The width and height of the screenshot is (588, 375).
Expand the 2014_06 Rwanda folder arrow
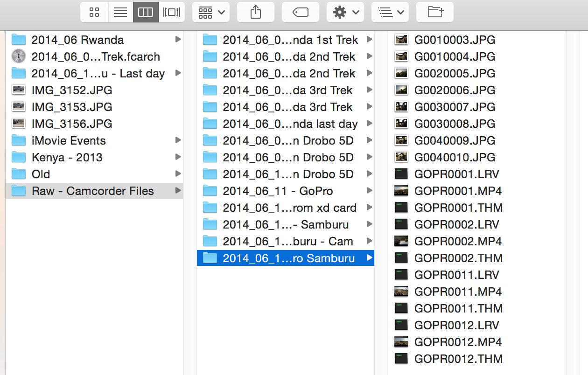[x=178, y=40]
